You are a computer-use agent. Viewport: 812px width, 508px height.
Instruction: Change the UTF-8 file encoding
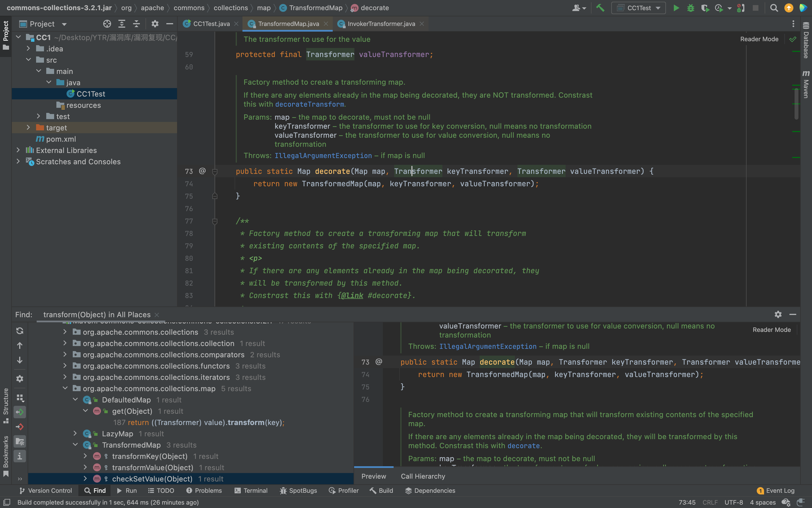click(x=734, y=502)
